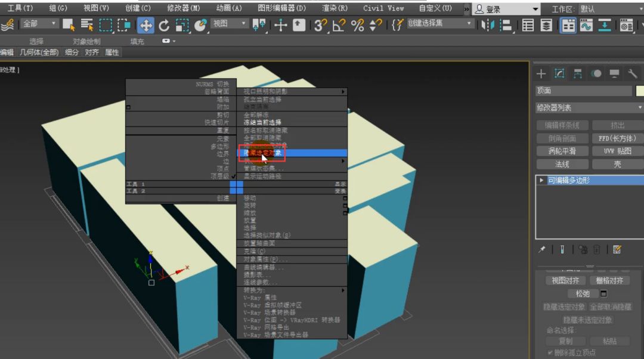This screenshot has width=644, height=359.
Task: Open the 工作区 默认 workspace dropdown
Action: 611,8
